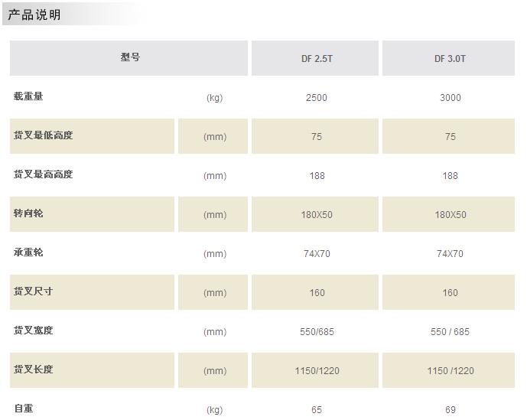Select the 1150/1220 value under DF 3.0T
This screenshot has width=527, height=420.
(450, 371)
